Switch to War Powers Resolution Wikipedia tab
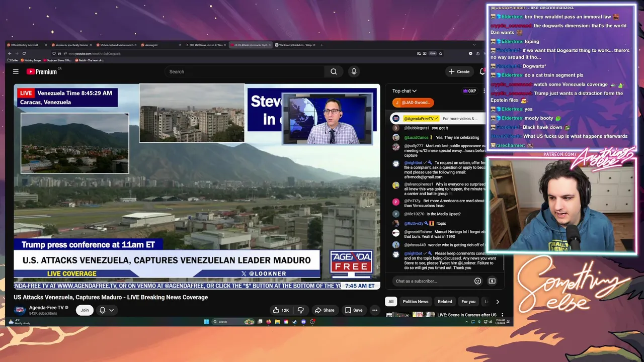This screenshot has height=362, width=644. point(295,45)
